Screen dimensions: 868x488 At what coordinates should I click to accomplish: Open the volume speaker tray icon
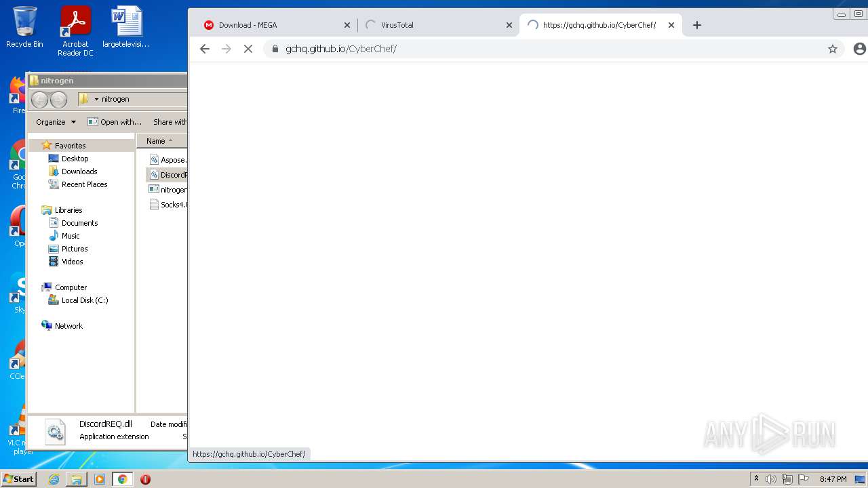[x=770, y=479]
